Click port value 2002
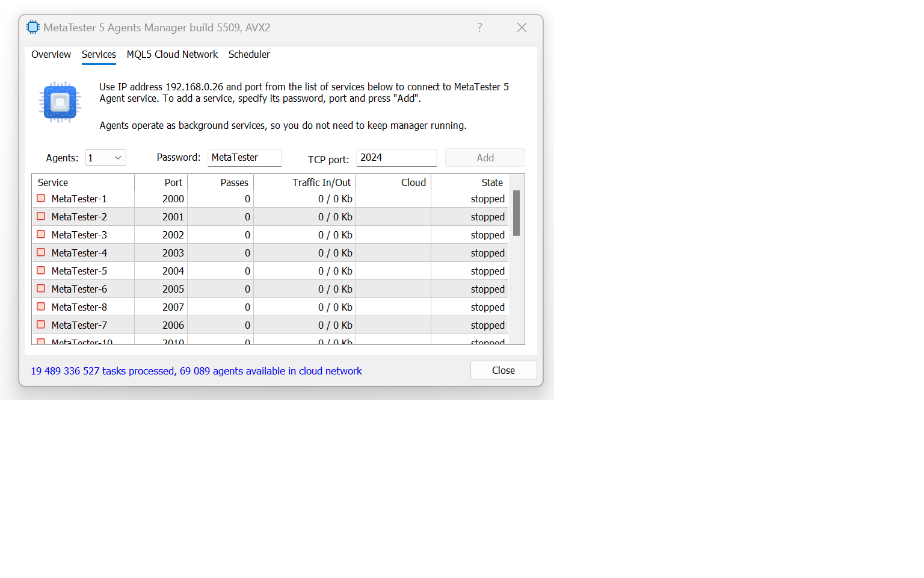The height and width of the screenshot is (578, 924). 173,235
